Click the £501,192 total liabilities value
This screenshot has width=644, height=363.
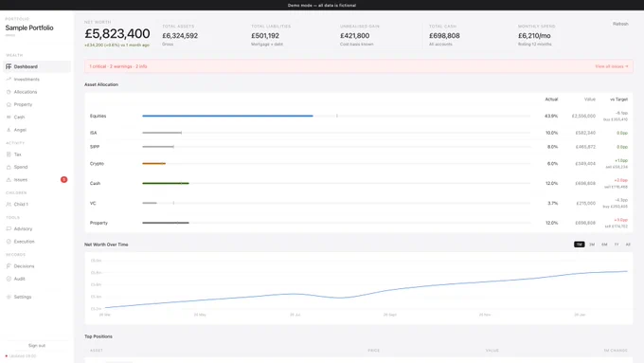265,36
